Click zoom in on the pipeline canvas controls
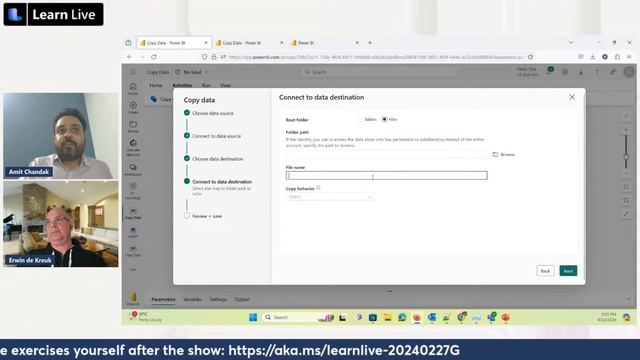640x360 pixels. pos(626,130)
